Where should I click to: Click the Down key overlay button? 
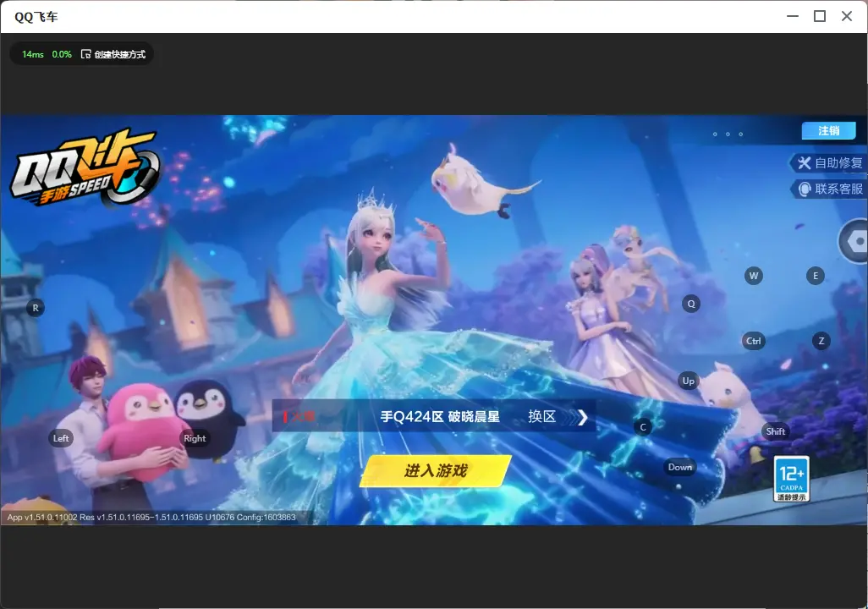[680, 467]
